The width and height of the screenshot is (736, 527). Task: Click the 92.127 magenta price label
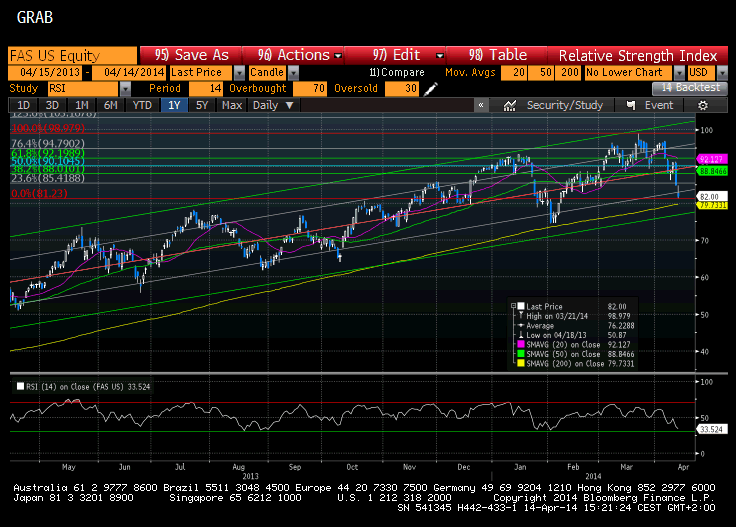[x=712, y=160]
